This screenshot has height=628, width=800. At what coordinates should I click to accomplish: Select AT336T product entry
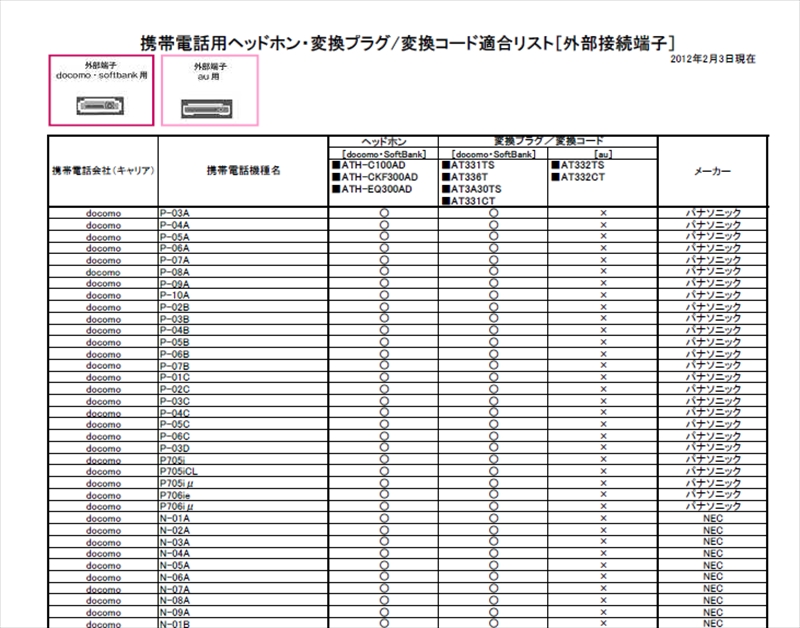(x=465, y=177)
